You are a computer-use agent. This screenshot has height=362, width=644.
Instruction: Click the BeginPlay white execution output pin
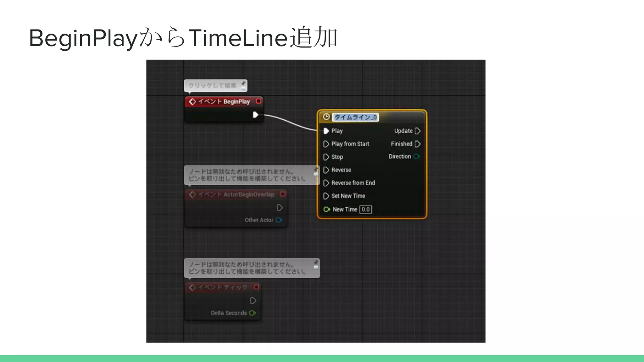(255, 115)
